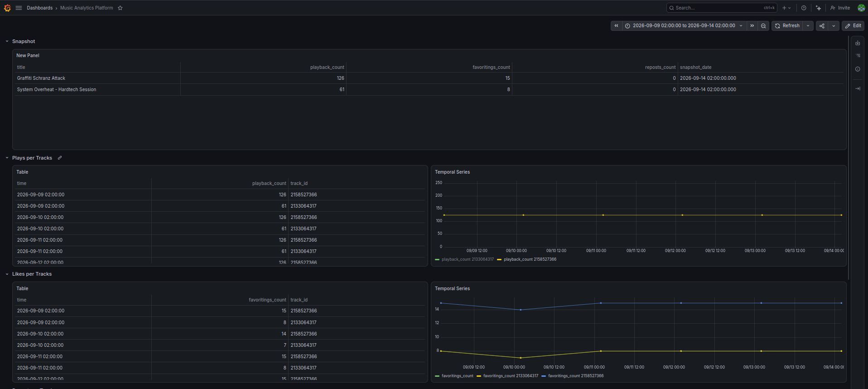
Task: Zoom out the time range
Action: tap(763, 26)
